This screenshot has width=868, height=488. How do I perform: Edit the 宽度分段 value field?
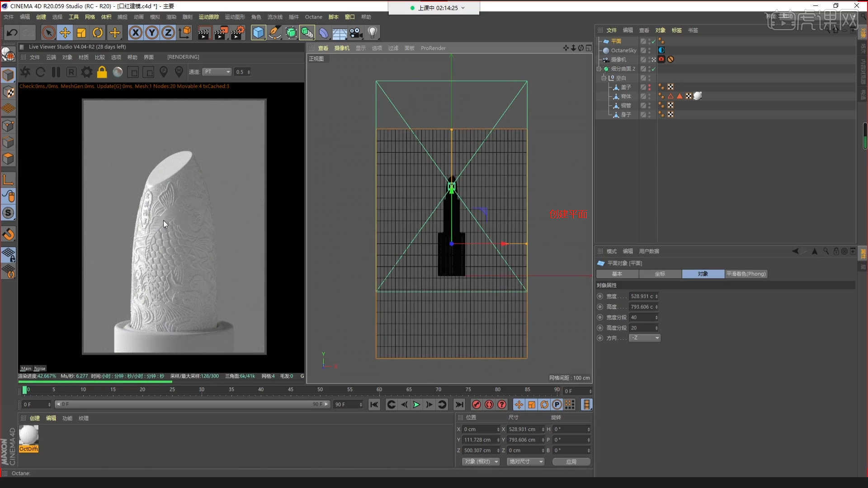point(644,318)
